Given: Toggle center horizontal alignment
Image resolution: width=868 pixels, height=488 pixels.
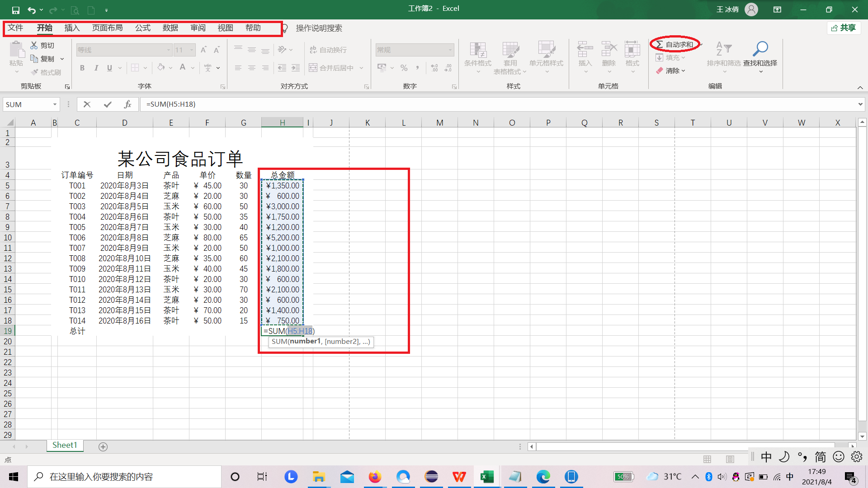Looking at the screenshot, I should click(x=252, y=68).
